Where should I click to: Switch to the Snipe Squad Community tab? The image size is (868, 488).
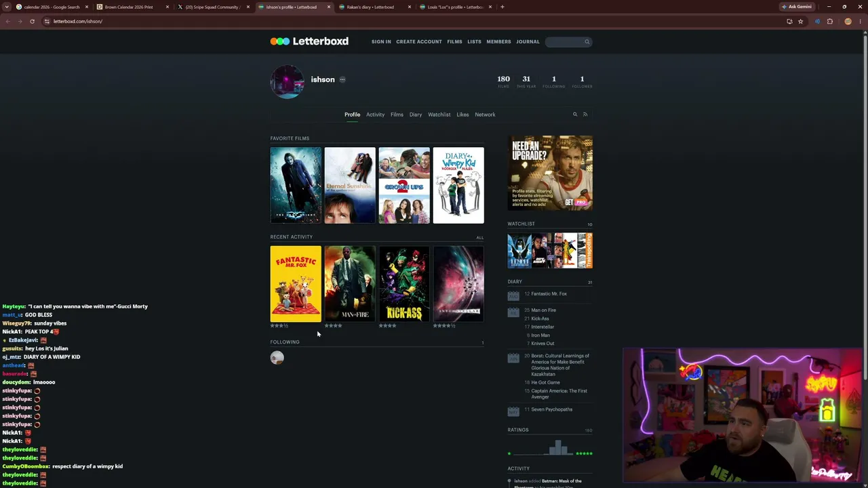tap(212, 7)
